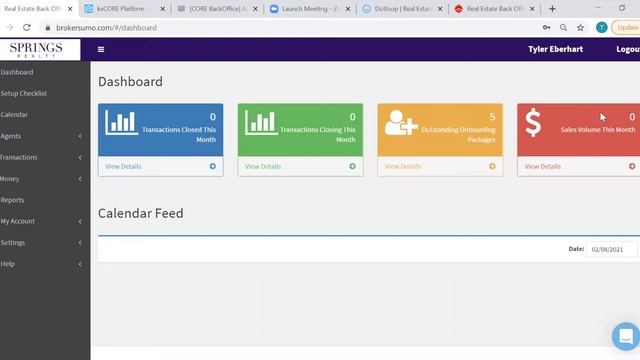
Task: Click the Calendar Feed date field
Action: click(611, 249)
